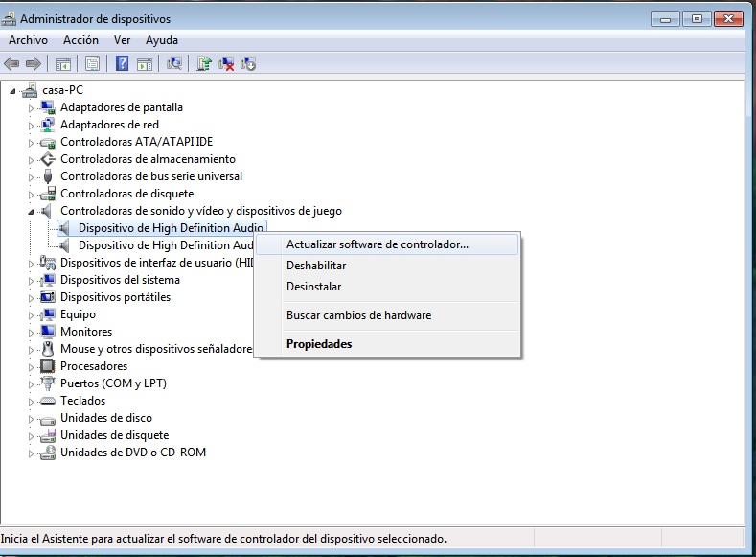Select the Unidades de DVD o CD-ROM label
The width and height of the screenshot is (756, 557).
point(133,453)
